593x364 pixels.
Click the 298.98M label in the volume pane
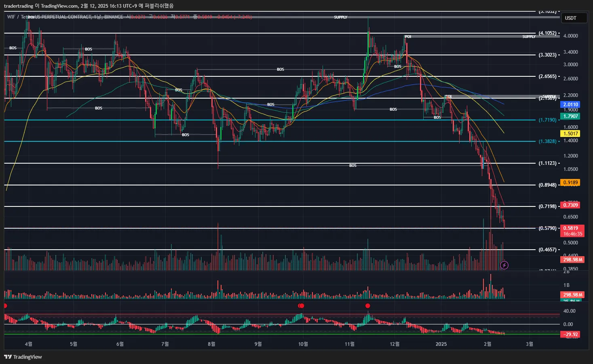point(572,295)
